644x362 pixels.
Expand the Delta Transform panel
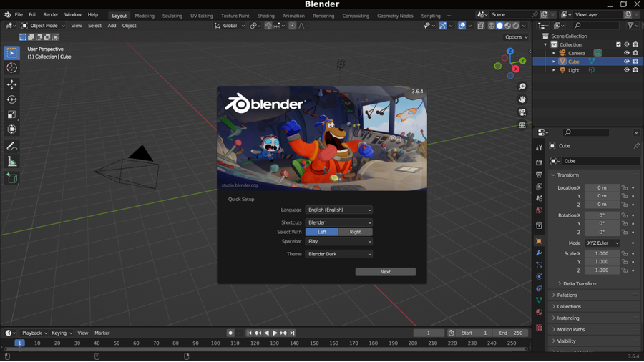tap(580, 283)
